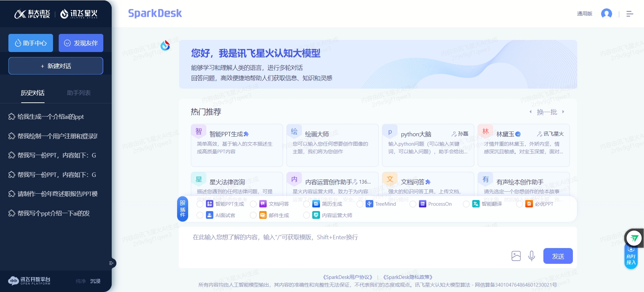Screen dimensions: 644x292
Task: Enable the TreeMind plugin radio button
Action: 360,204
